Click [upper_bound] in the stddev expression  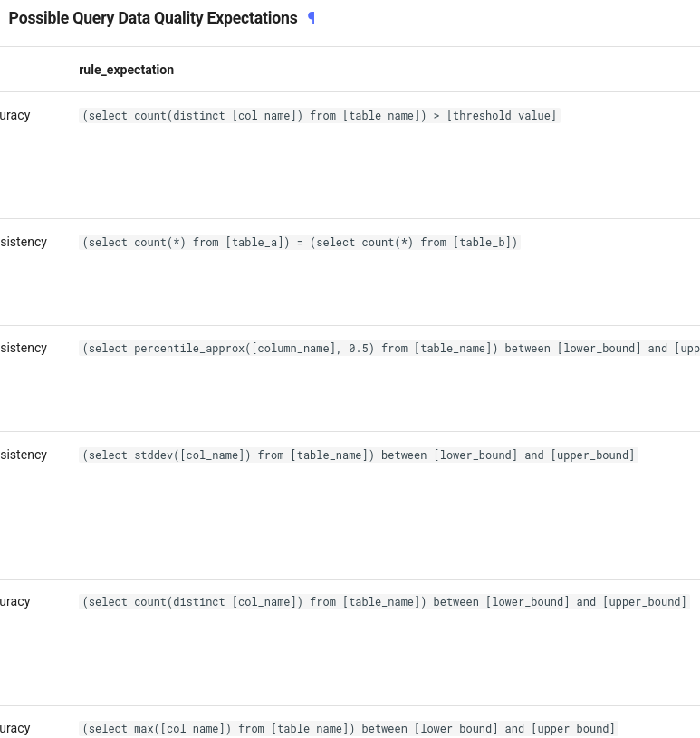[592, 455]
